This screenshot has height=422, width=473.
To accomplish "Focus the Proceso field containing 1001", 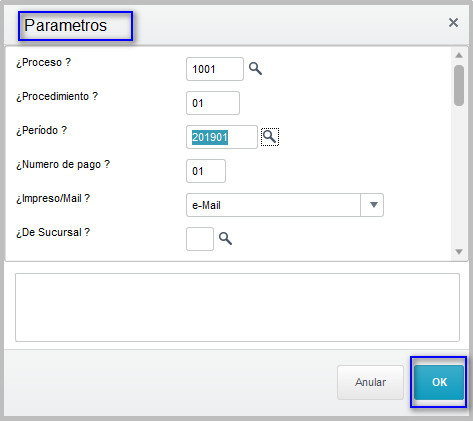I will tap(215, 69).
